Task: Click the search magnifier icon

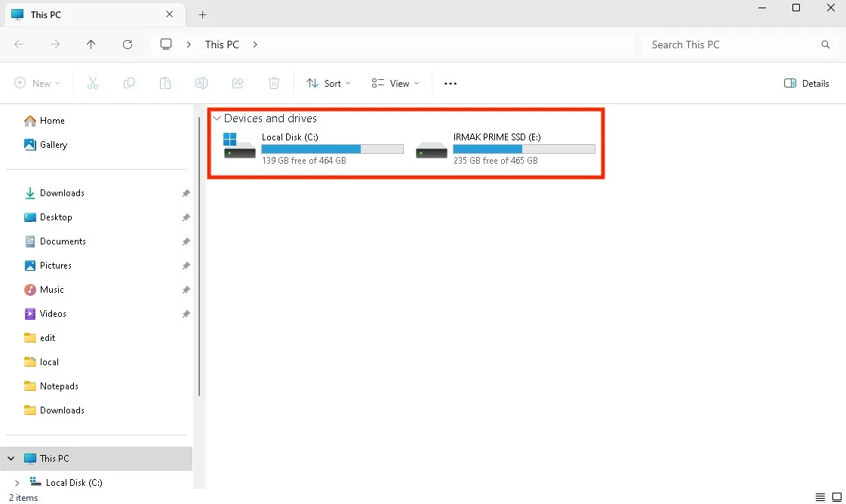Action: coord(826,45)
